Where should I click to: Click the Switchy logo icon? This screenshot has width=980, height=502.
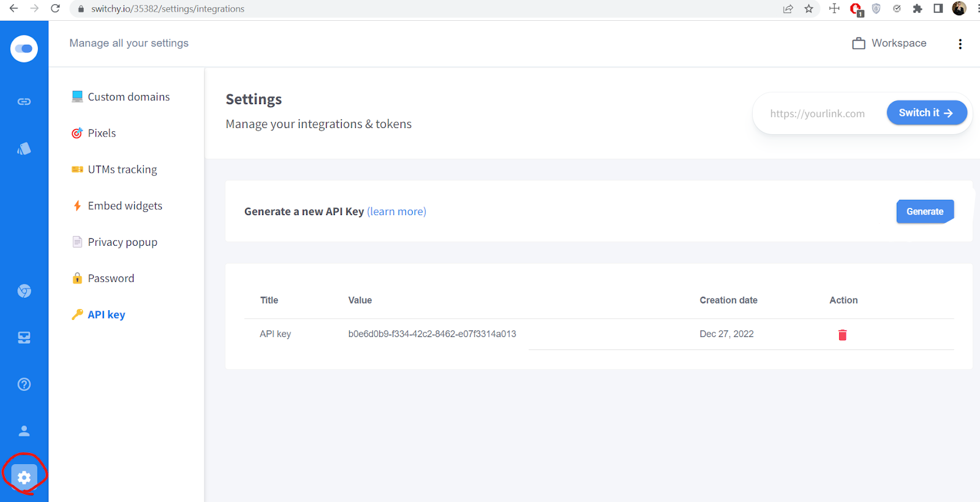click(24, 48)
